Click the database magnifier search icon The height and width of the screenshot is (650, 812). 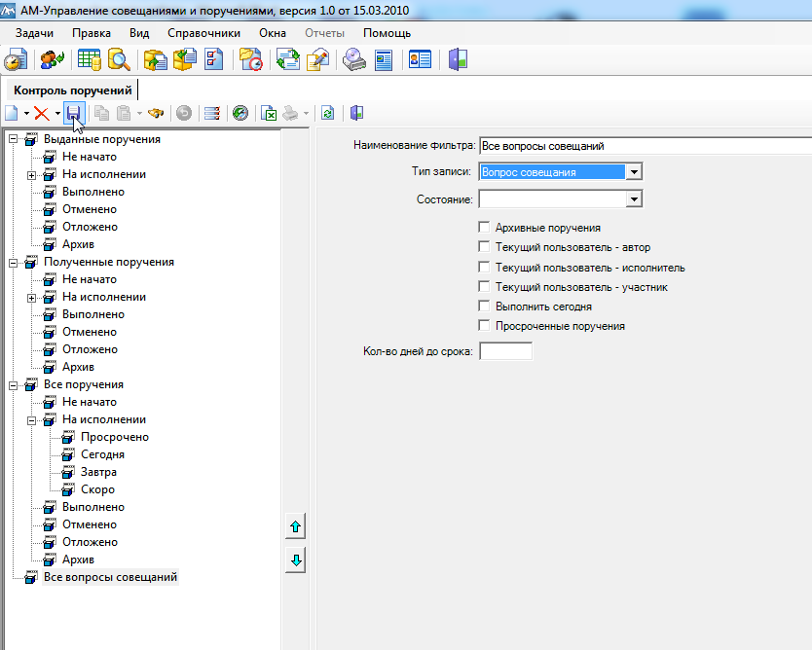(119, 60)
